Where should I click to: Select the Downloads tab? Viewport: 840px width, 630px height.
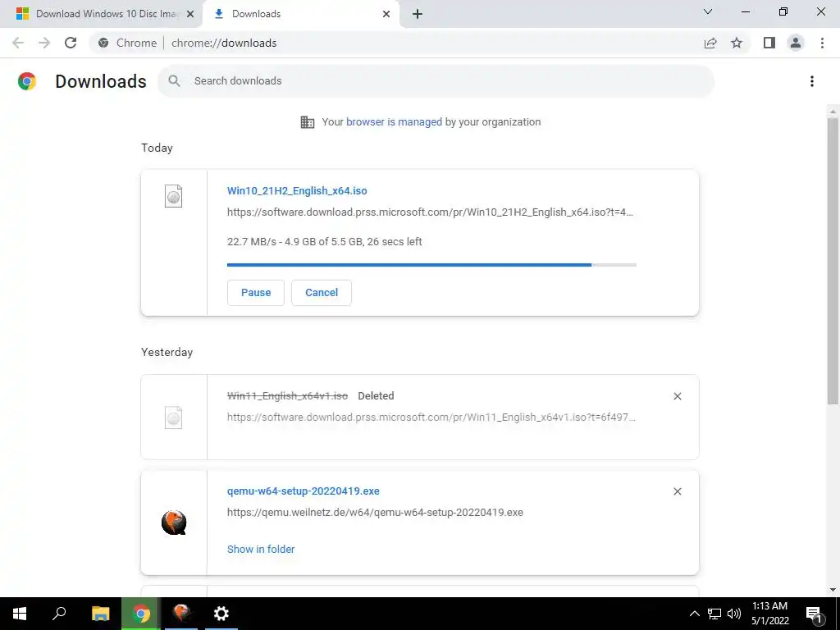coord(300,14)
